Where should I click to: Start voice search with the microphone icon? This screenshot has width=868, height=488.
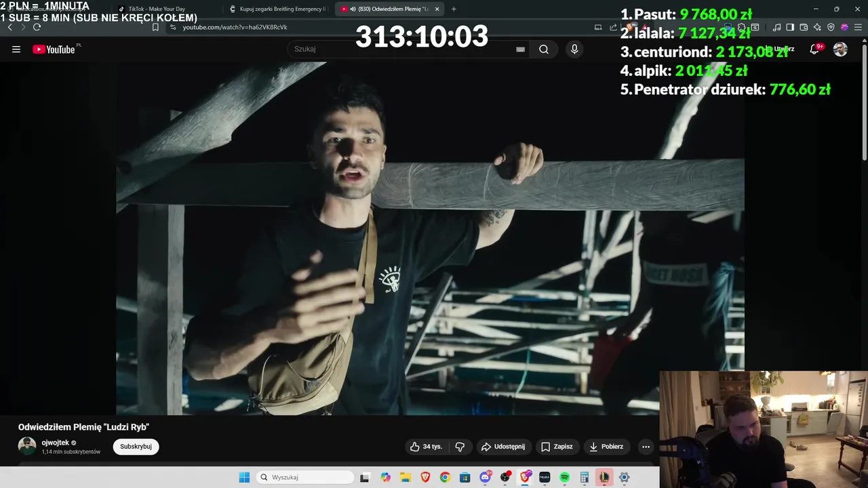pyautogui.click(x=574, y=49)
